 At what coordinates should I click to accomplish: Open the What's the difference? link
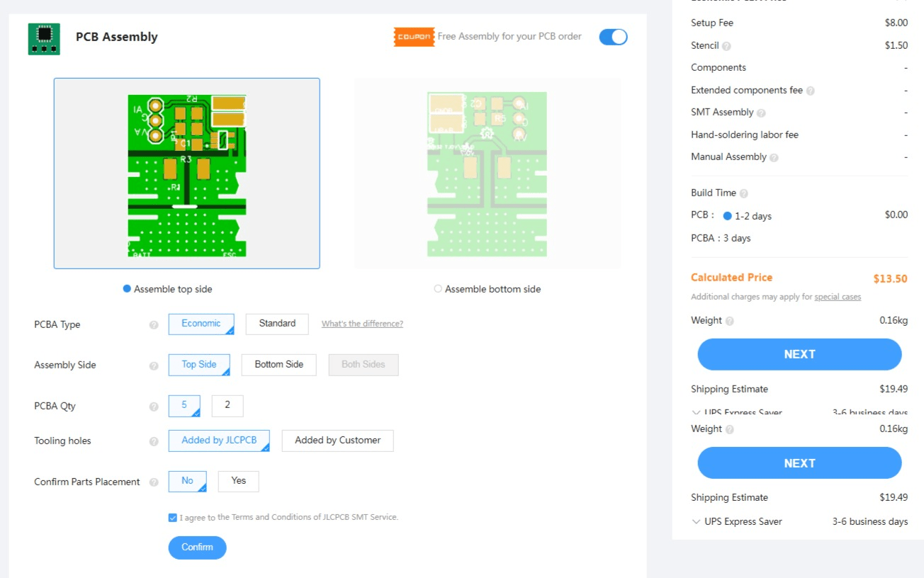362,323
